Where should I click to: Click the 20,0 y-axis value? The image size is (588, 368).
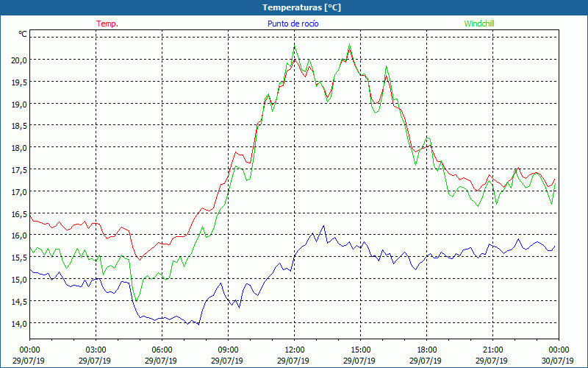coord(19,60)
